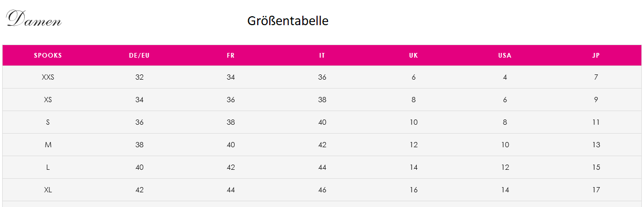Click JP value 17 in XL row
Screen dimensions: 644x207
coord(596,190)
